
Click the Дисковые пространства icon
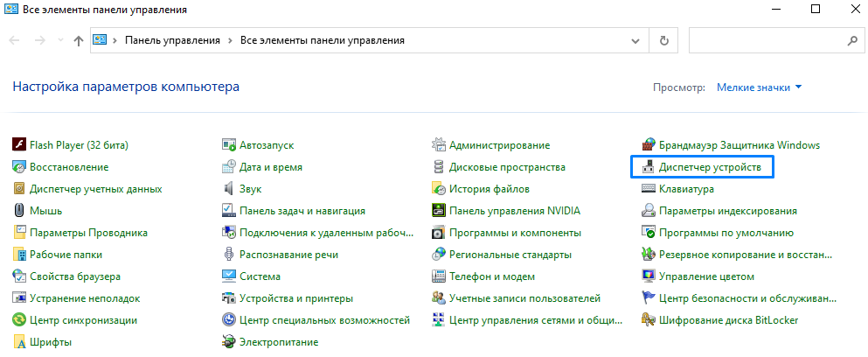tap(439, 167)
